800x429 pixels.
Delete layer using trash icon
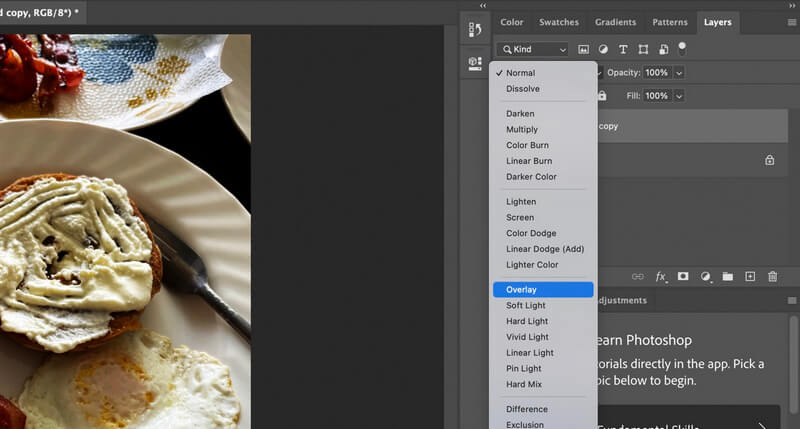[x=772, y=276]
